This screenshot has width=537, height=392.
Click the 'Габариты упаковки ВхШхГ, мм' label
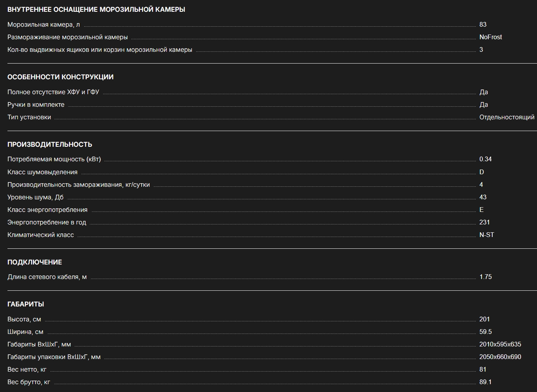[x=54, y=357]
